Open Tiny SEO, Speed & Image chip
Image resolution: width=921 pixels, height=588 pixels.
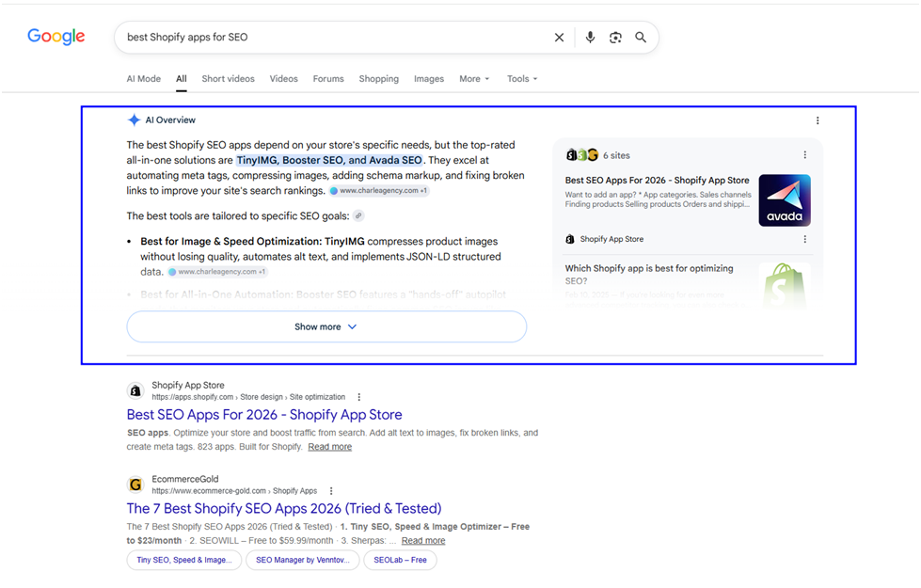coord(183,560)
